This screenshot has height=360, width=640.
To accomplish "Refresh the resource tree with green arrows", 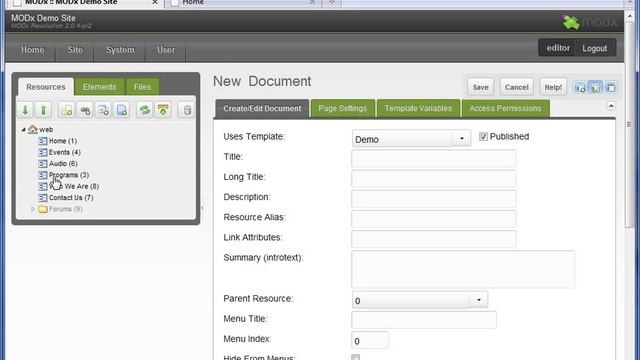I will click(144, 110).
